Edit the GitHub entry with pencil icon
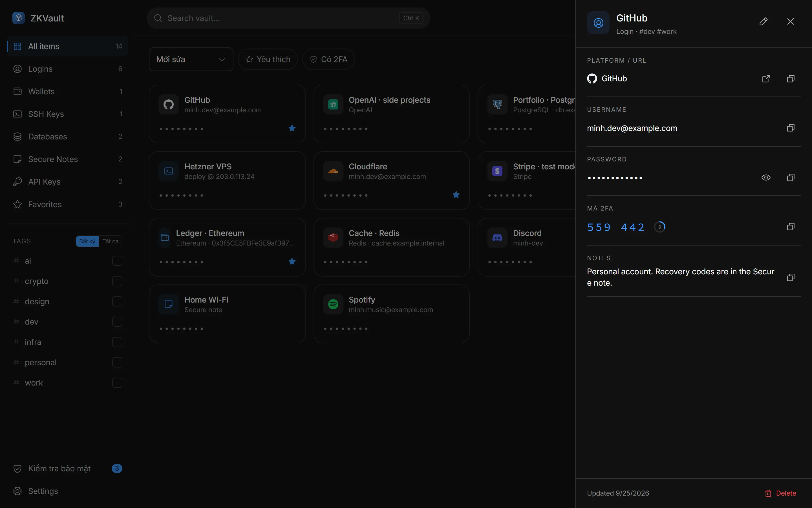This screenshot has height=508, width=812. [x=763, y=21]
